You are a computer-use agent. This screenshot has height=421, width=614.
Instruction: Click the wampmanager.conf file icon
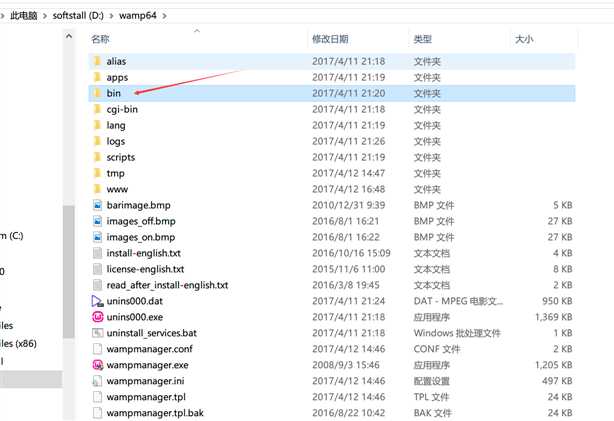98,349
